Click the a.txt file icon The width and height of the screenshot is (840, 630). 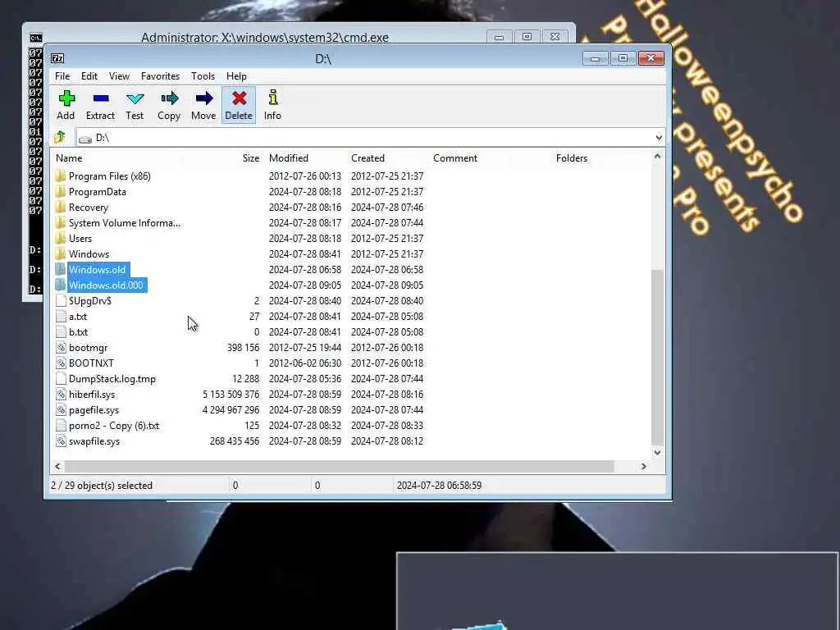coord(61,316)
